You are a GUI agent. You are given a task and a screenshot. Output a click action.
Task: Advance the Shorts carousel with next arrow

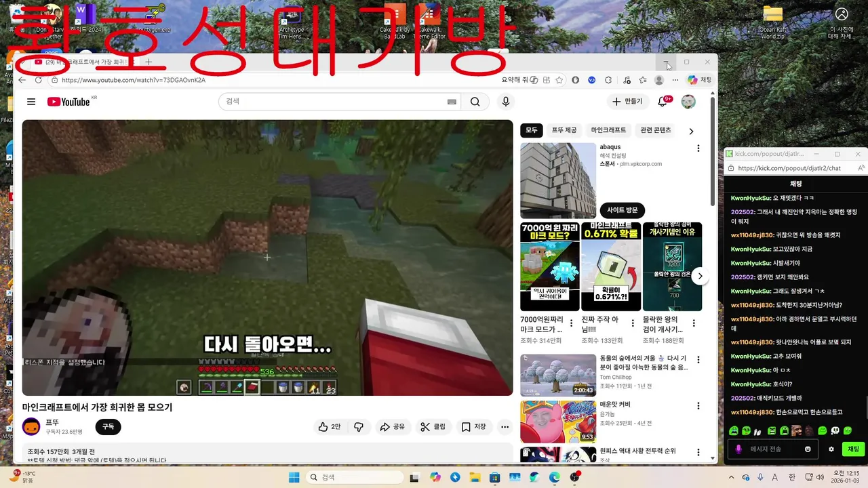tap(700, 276)
